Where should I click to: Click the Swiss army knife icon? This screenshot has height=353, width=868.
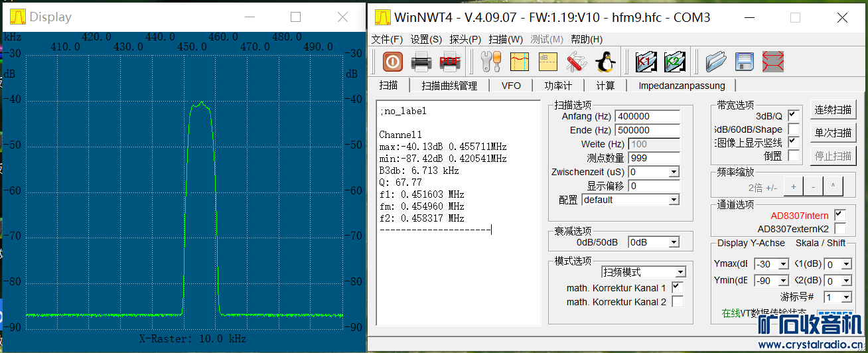pos(576,62)
